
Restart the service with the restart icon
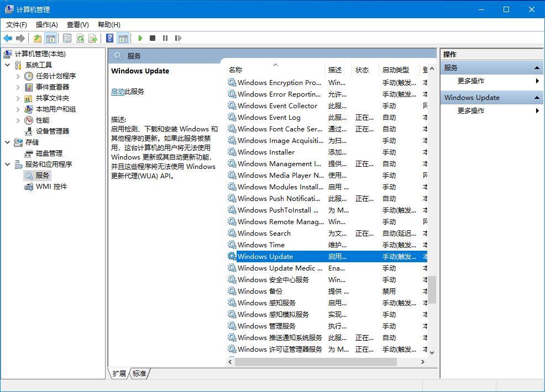coord(178,38)
